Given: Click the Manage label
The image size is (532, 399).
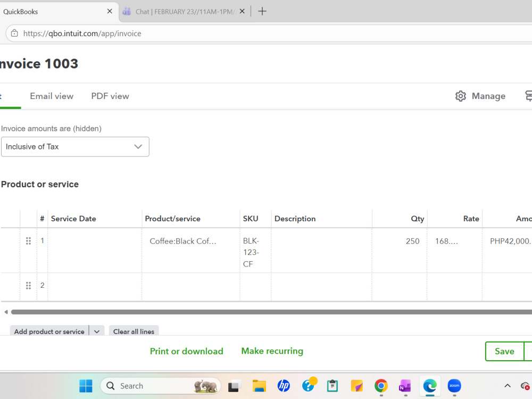Looking at the screenshot, I should (x=488, y=96).
